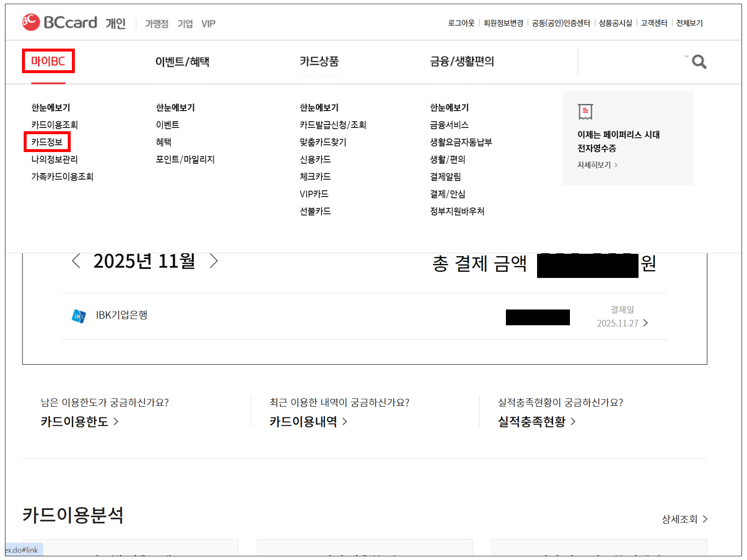Open 실적충족현황 shortcut
Viewport: 747px width, 560px height.
536,422
